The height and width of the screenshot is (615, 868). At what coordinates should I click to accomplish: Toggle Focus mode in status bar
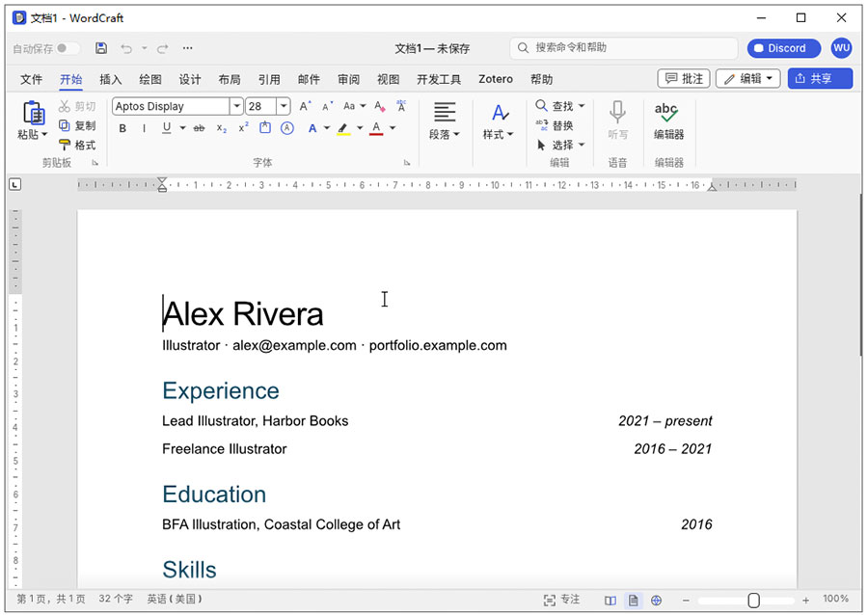561,601
